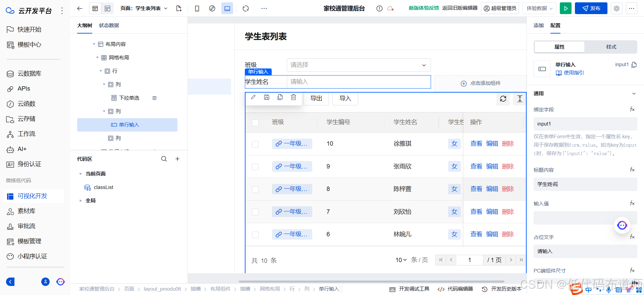Open the far-right ellipsis menu
Image resolution: width=644 pixels, height=295 pixels.
pyautogui.click(x=632, y=8)
